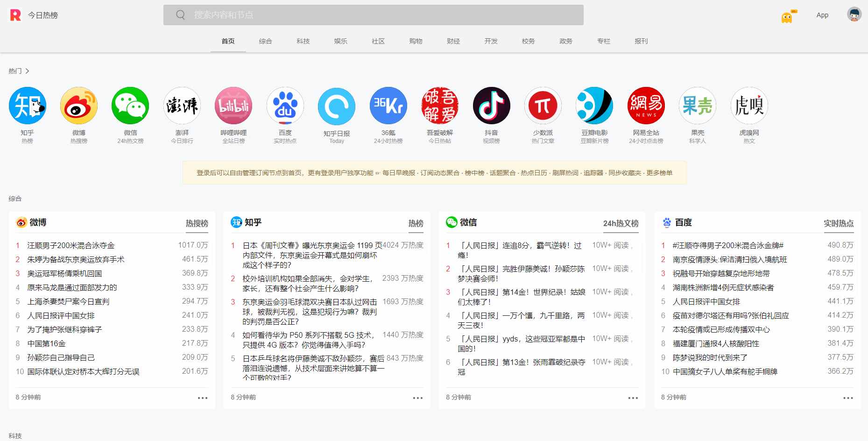Open the 吾爱破解 今日热帖 icon
This screenshot has width=868, height=441.
[x=440, y=106]
